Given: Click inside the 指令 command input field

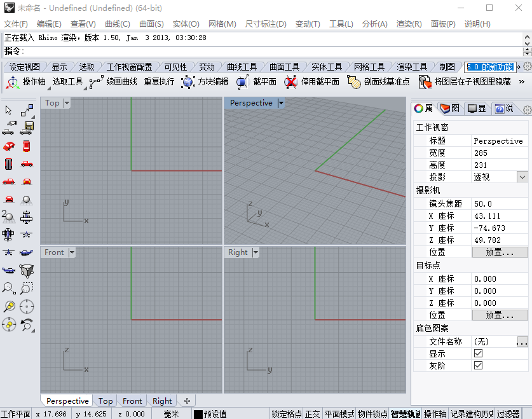Looking at the screenshot, I should [x=127, y=52].
